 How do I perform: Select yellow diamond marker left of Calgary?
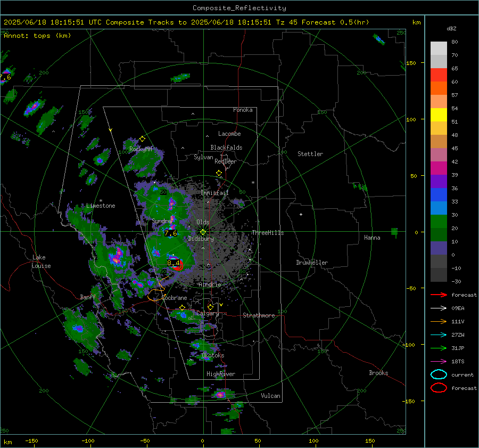point(182,307)
